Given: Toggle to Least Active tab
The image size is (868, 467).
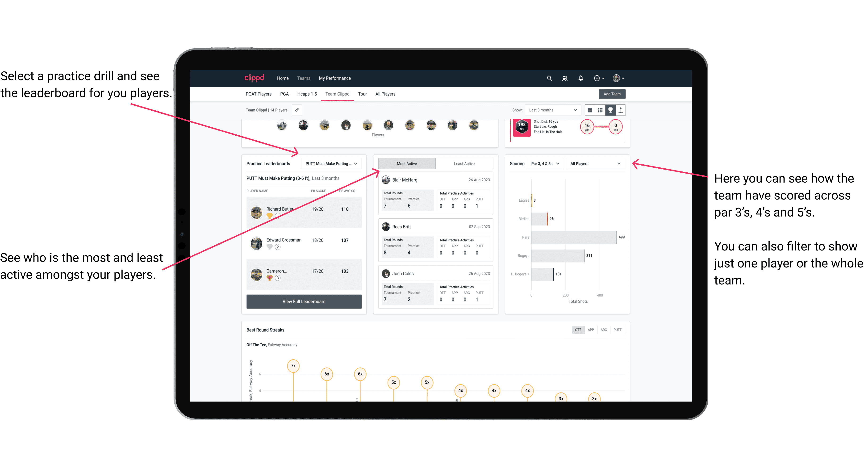Looking at the screenshot, I should (x=464, y=163).
